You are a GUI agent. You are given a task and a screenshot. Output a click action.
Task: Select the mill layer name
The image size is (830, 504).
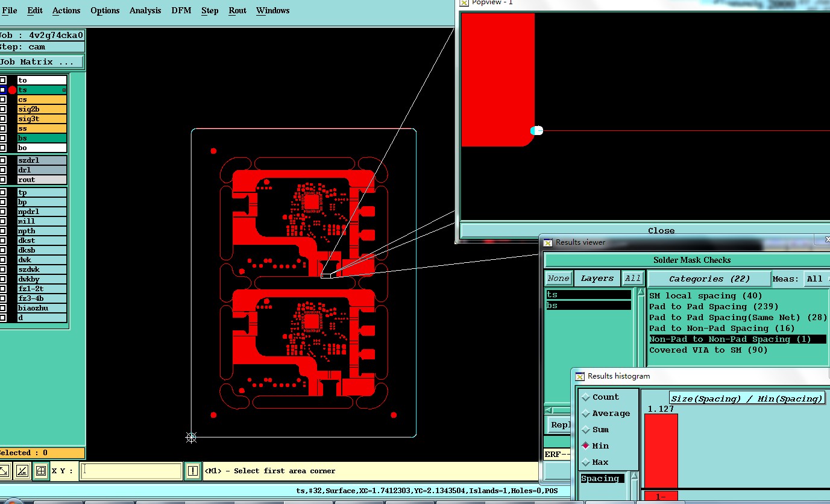pos(42,221)
